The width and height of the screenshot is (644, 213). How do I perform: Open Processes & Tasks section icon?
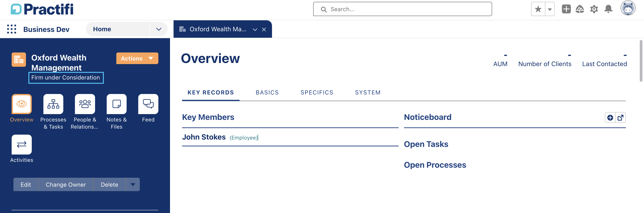pyautogui.click(x=53, y=104)
